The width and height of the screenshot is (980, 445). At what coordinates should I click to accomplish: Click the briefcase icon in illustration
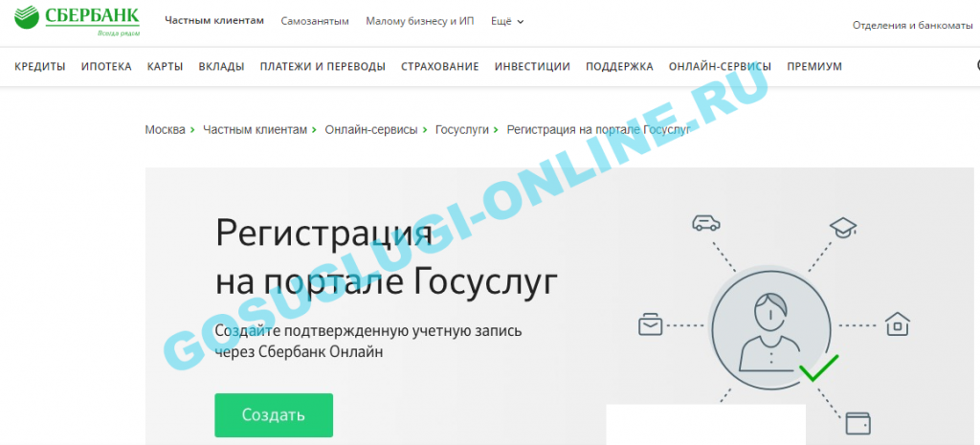click(650, 325)
